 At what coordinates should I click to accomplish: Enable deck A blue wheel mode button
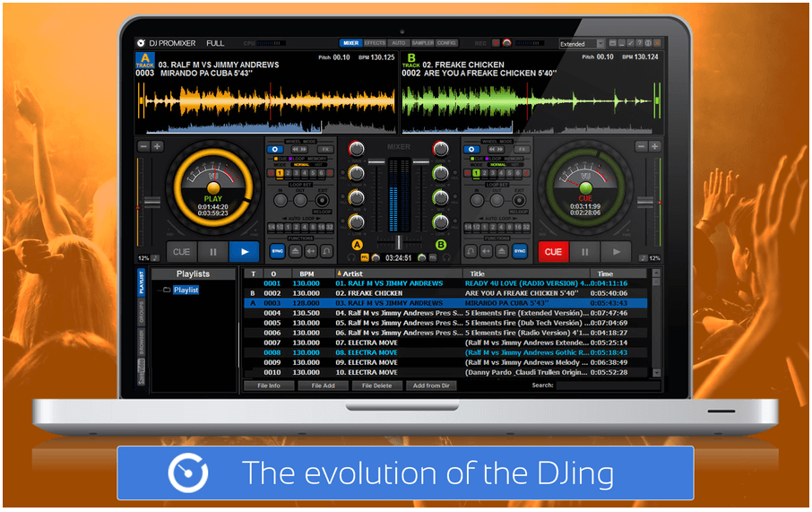[x=275, y=149]
